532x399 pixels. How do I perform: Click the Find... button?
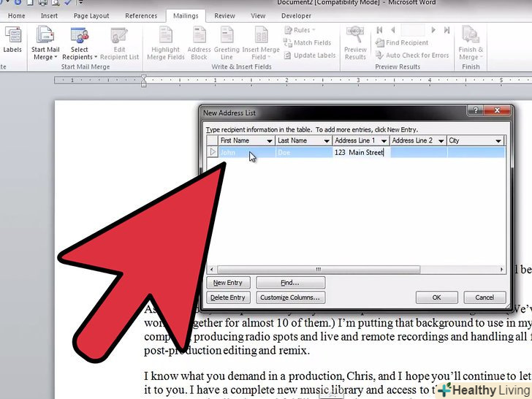coord(290,283)
